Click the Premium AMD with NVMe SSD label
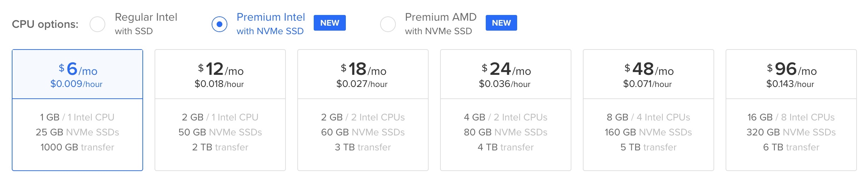Viewport: 868px width, 191px height. point(441,24)
